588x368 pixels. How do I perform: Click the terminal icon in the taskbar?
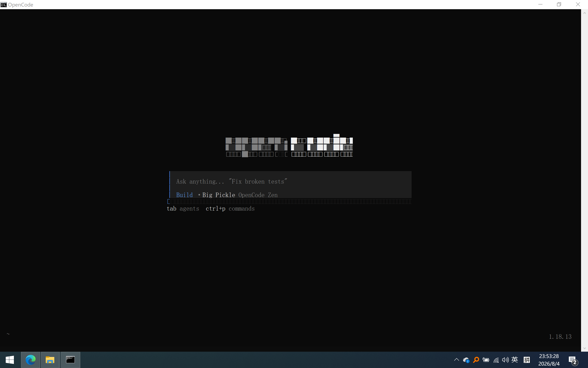[x=70, y=360]
